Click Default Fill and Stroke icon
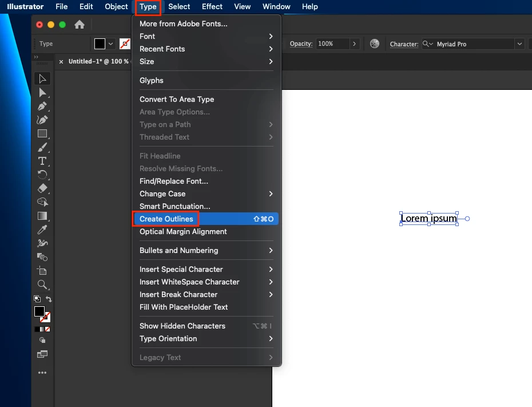This screenshot has height=407, width=532. [x=37, y=299]
